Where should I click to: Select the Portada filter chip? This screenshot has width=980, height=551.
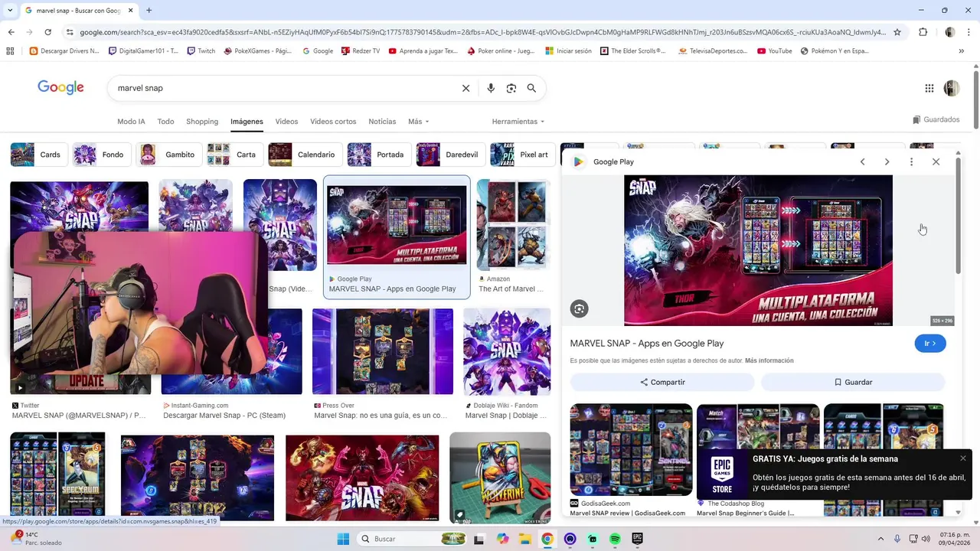coord(378,155)
